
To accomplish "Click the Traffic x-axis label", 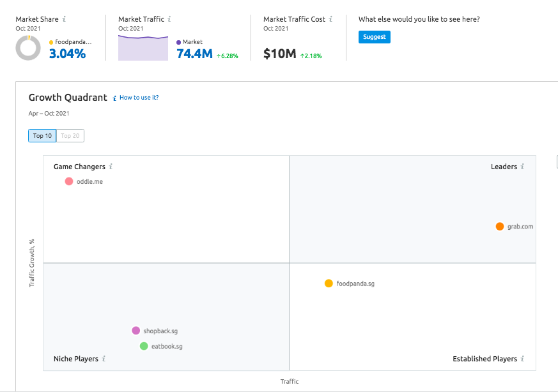I will pyautogui.click(x=290, y=381).
